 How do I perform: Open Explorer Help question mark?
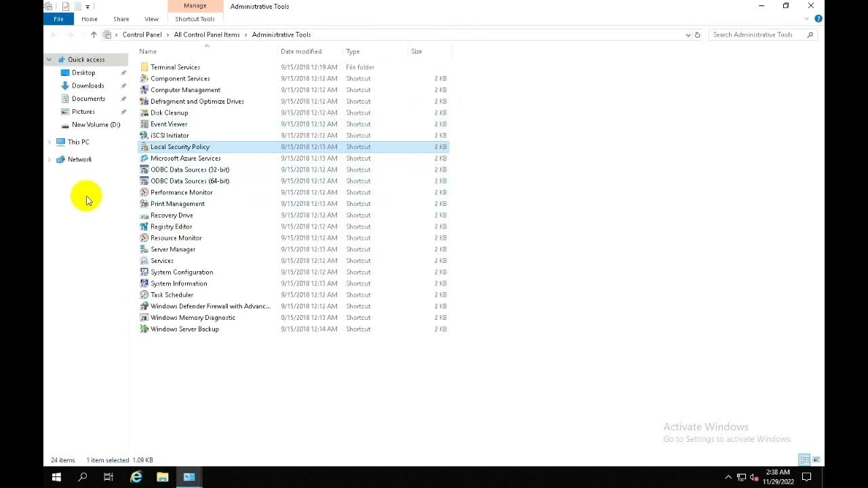(x=818, y=19)
